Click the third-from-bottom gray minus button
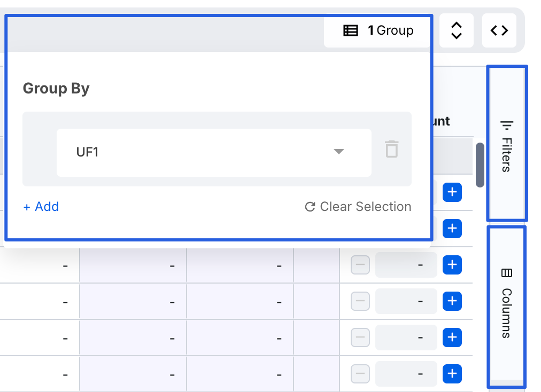The width and height of the screenshot is (541, 392). click(360, 301)
